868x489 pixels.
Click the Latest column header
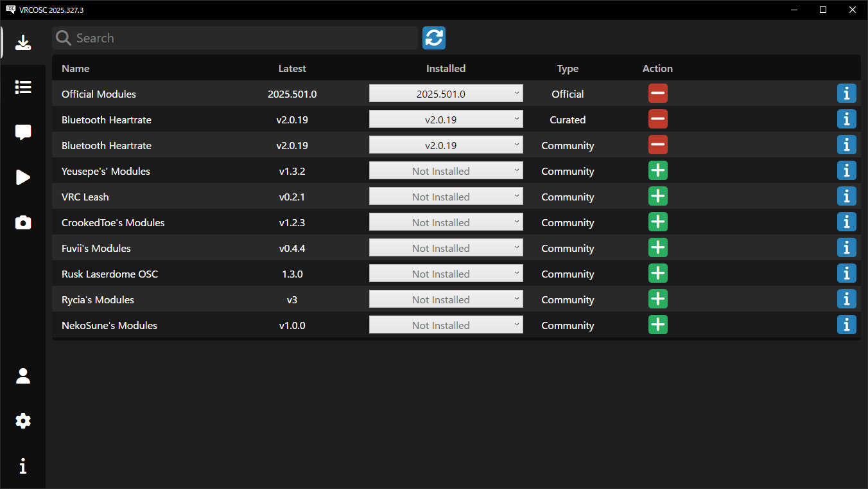pyautogui.click(x=292, y=68)
